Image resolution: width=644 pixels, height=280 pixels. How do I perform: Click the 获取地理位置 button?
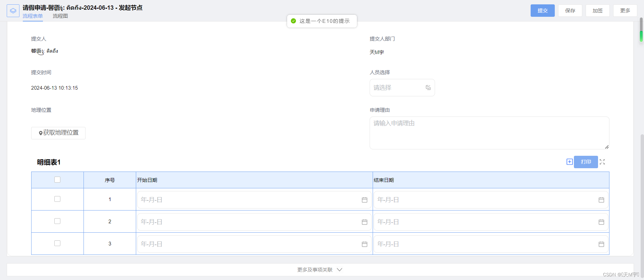(58, 133)
